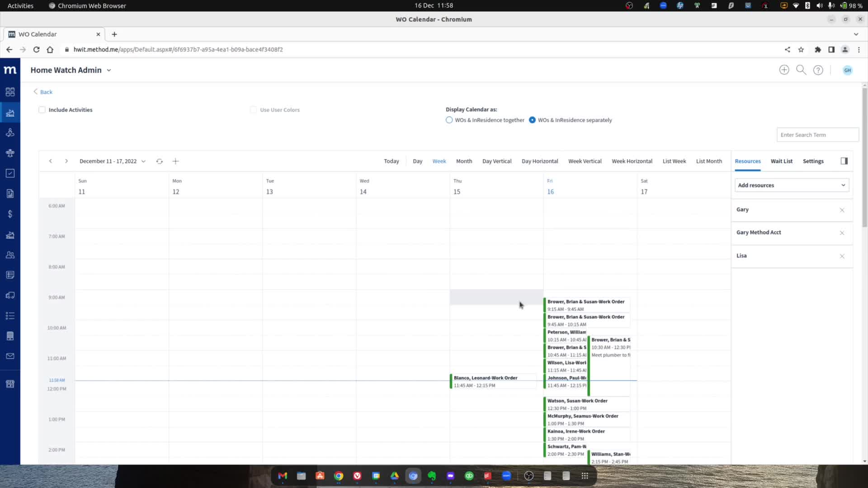Screen dimensions: 868x488
Task: Select WOs & InResidence together radio button
Action: click(449, 120)
